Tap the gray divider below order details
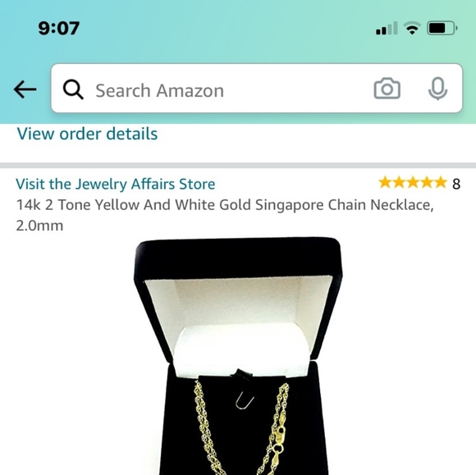The height and width of the screenshot is (475, 476). [238, 166]
